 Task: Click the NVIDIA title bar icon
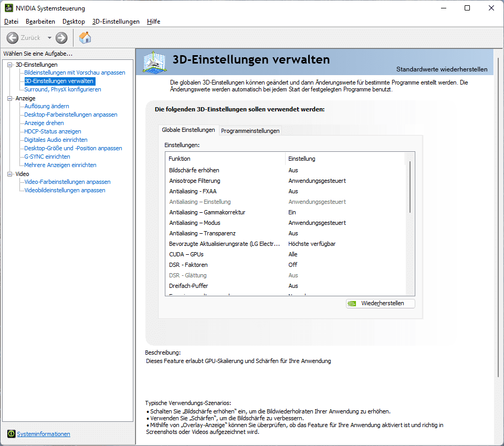tap(9, 8)
